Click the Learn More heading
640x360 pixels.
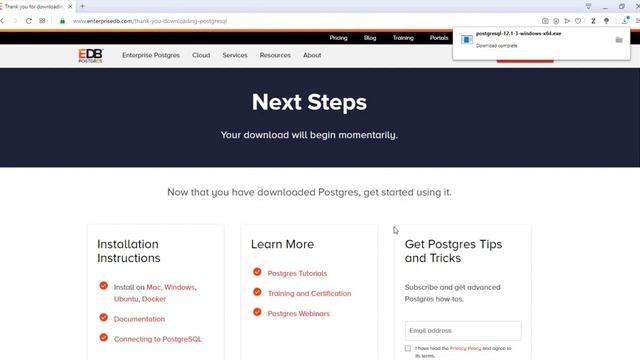(x=282, y=244)
